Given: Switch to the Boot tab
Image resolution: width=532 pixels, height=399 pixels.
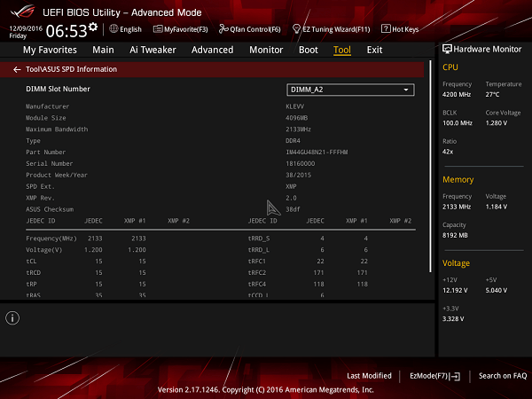Looking at the screenshot, I should 309,50.
